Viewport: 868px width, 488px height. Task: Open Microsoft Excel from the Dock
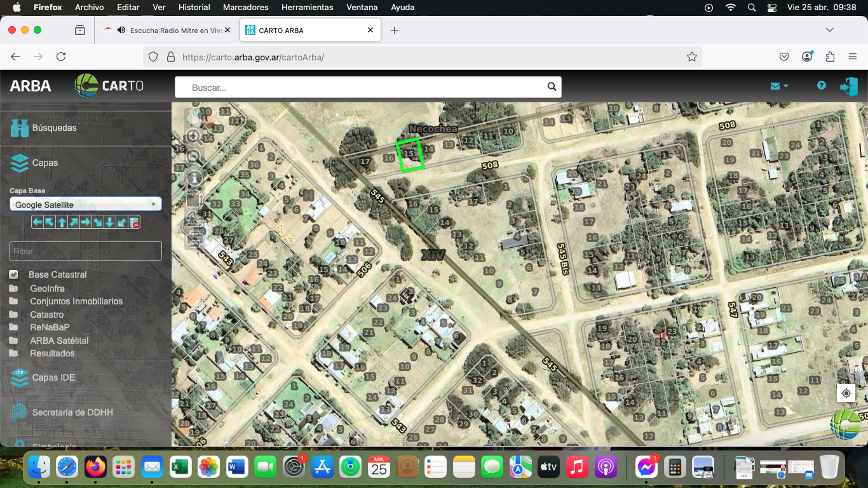tap(180, 468)
